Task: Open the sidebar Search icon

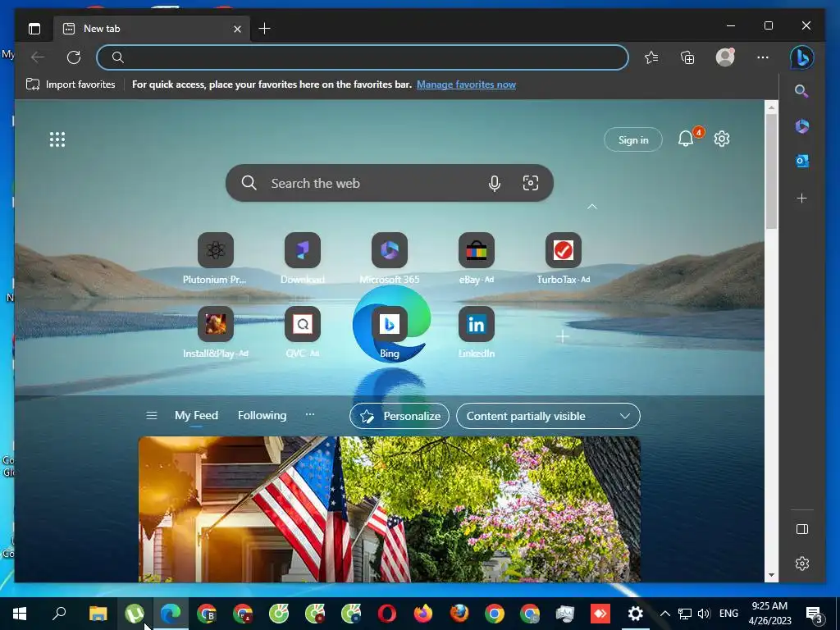Action: (x=801, y=91)
